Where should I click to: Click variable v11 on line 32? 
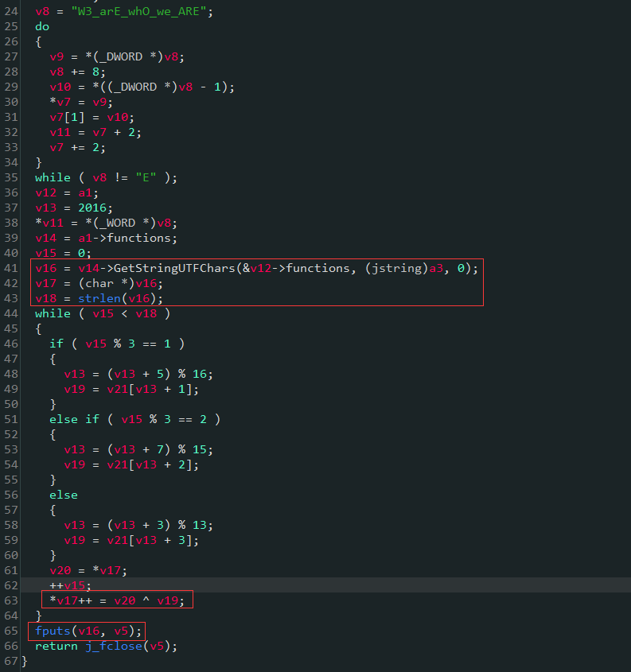[60, 132]
